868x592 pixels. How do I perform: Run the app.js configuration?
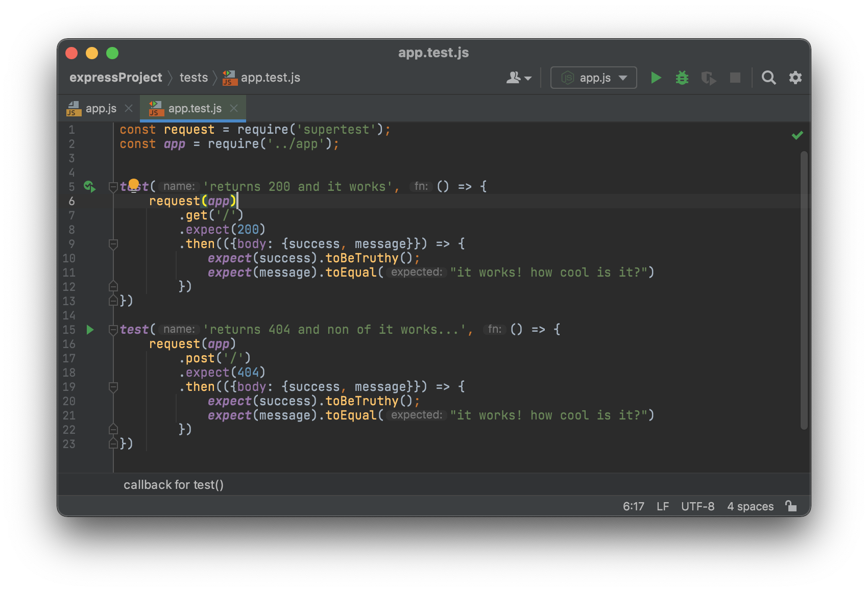[x=656, y=78]
